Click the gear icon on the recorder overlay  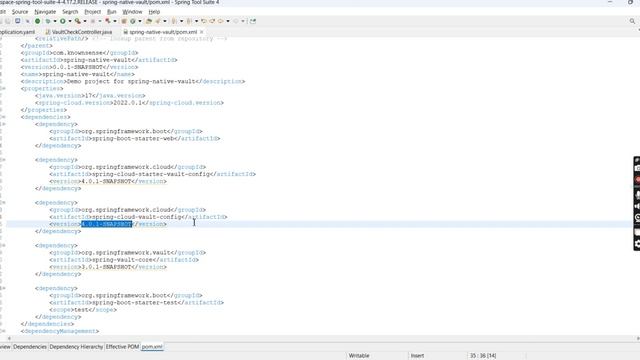[x=637, y=244]
